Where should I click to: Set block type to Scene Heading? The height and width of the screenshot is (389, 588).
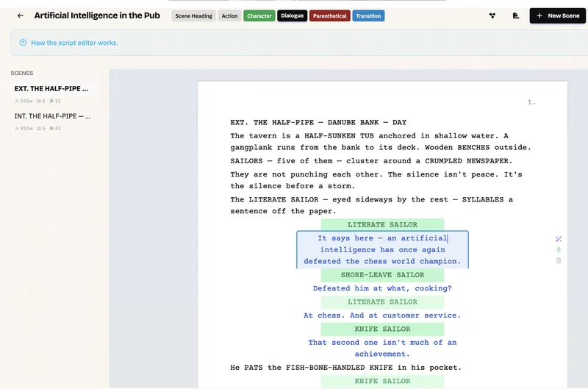[x=193, y=15]
